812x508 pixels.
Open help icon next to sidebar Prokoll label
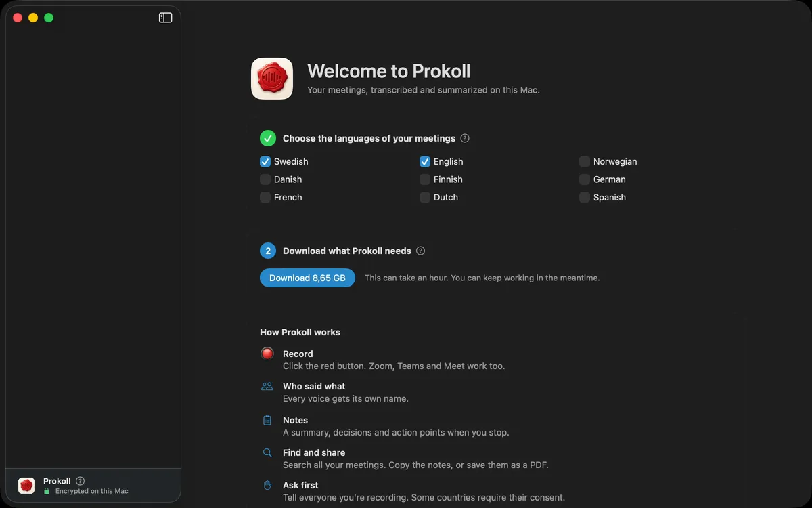(x=81, y=481)
